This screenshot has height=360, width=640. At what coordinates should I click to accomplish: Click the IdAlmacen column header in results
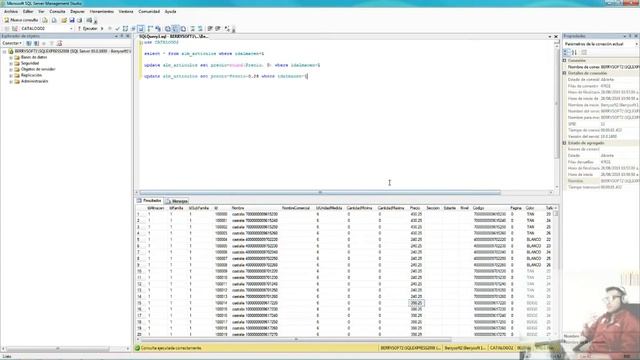156,208
